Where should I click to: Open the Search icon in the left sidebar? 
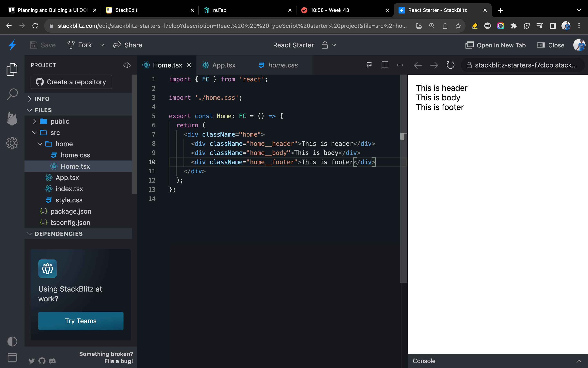point(12,94)
